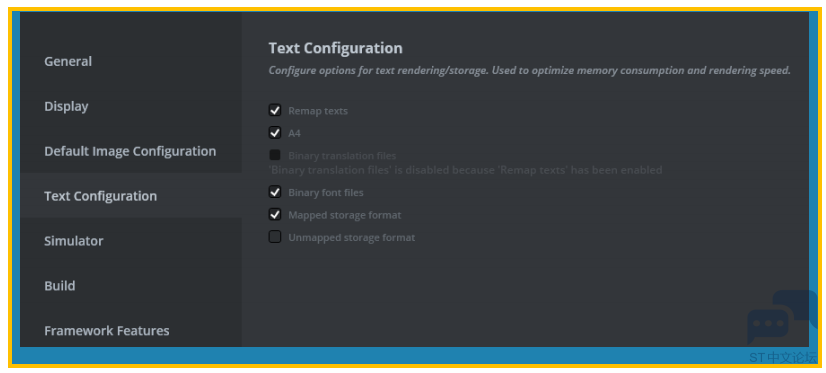Click the 'Binary font files' label text
The image size is (826, 373).
click(x=326, y=193)
